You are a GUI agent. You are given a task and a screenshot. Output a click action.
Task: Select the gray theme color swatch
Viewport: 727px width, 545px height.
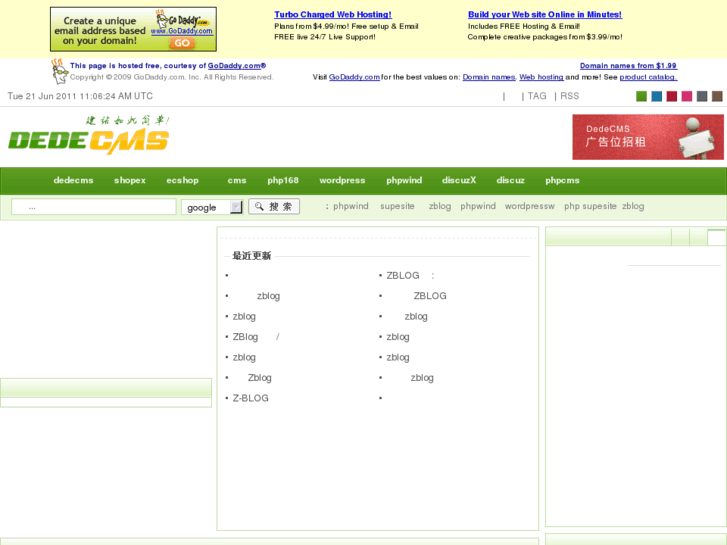pyautogui.click(x=702, y=96)
